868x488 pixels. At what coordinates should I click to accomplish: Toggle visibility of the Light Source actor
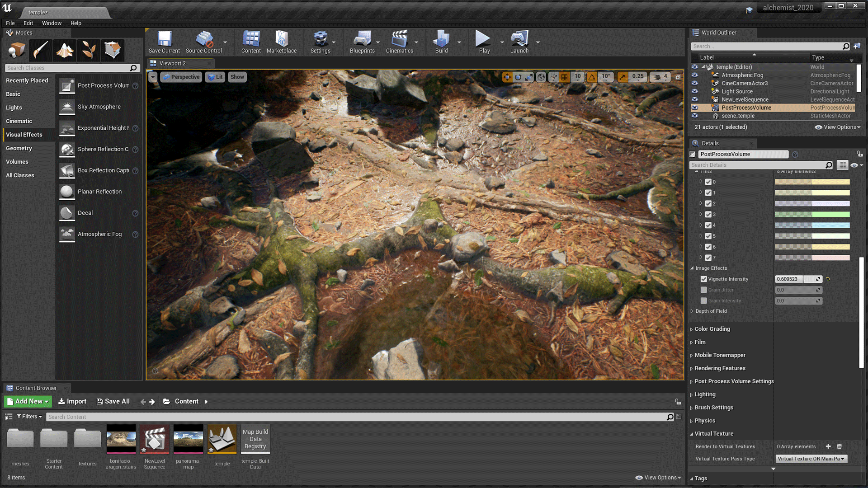[x=695, y=91]
